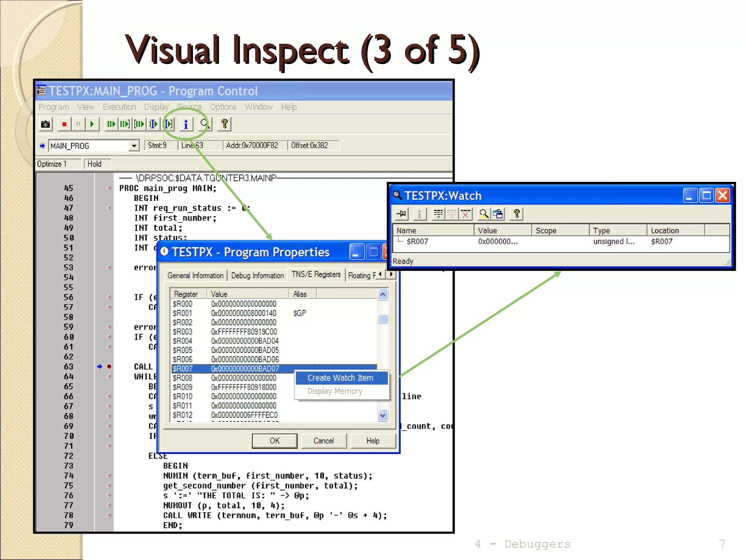Open the Execution menu
The image size is (747, 560).
pyautogui.click(x=119, y=107)
